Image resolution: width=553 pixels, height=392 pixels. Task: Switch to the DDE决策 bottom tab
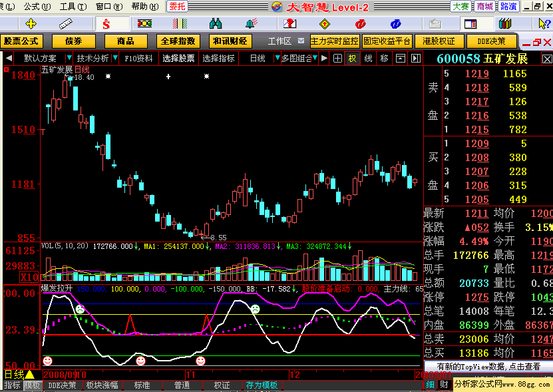point(62,385)
